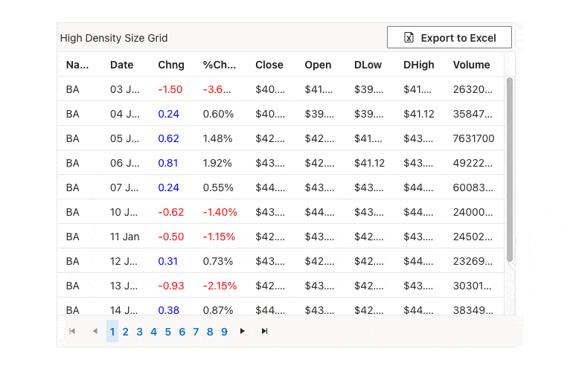Sort by the Volume column header
Viewport: 573px width, 392px height.
pyautogui.click(x=471, y=65)
